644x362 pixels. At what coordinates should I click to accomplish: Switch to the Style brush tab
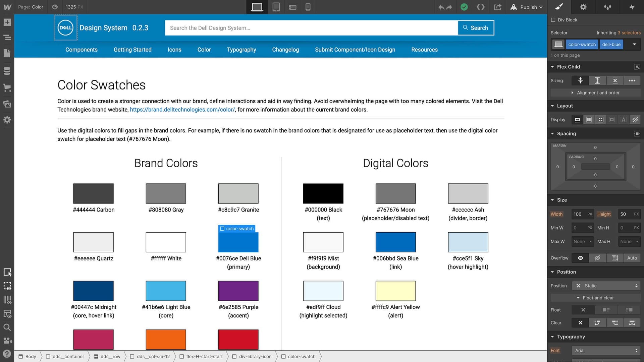pos(559,7)
